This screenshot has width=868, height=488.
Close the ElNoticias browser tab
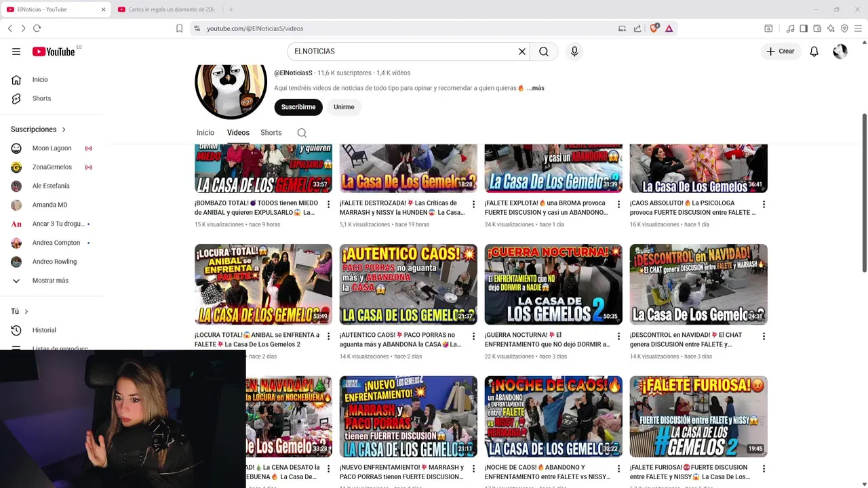pos(104,9)
